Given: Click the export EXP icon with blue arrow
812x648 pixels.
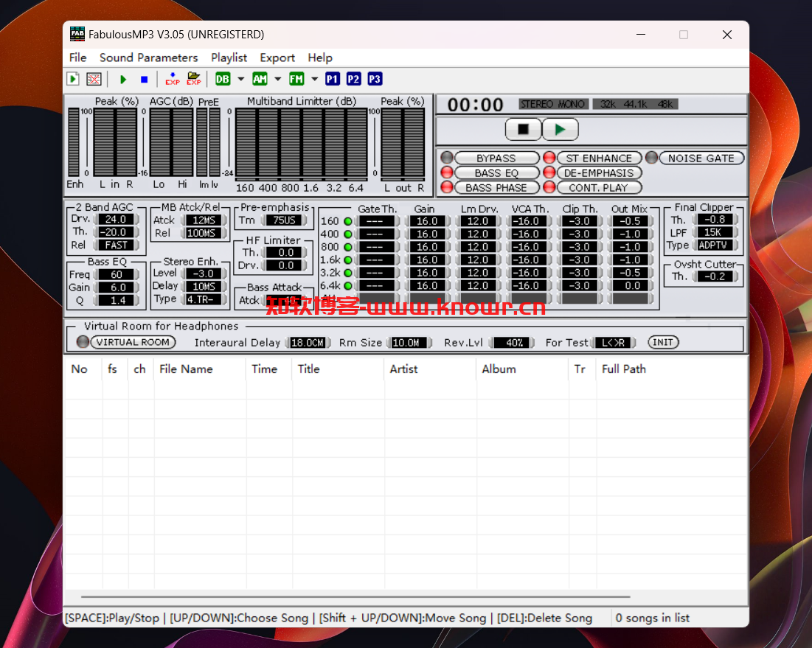Looking at the screenshot, I should click(173, 79).
